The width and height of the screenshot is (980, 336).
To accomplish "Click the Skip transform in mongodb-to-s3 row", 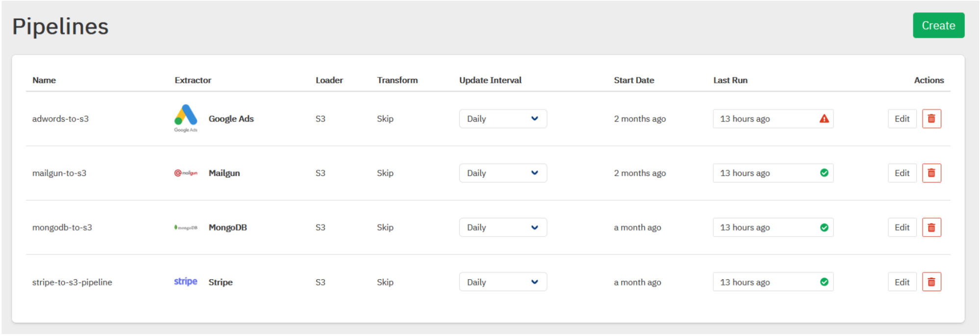I will pyautogui.click(x=385, y=227).
